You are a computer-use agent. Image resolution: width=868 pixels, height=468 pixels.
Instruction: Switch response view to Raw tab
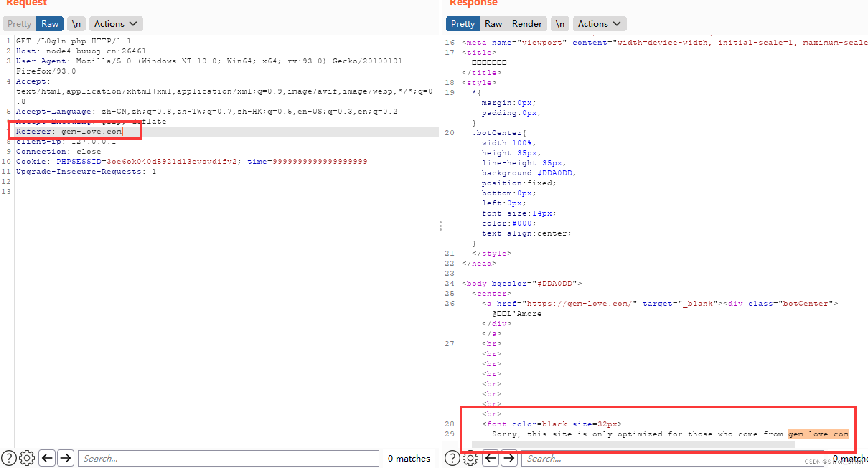pyautogui.click(x=493, y=24)
